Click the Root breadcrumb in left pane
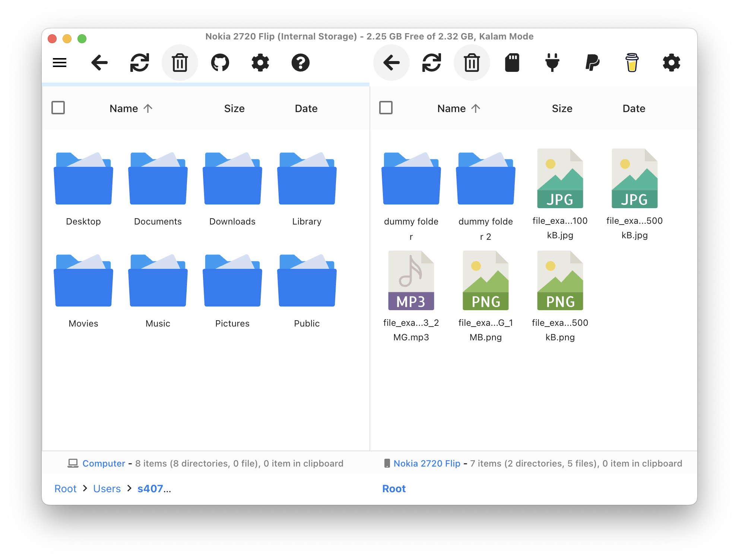The width and height of the screenshot is (739, 560). (x=66, y=489)
